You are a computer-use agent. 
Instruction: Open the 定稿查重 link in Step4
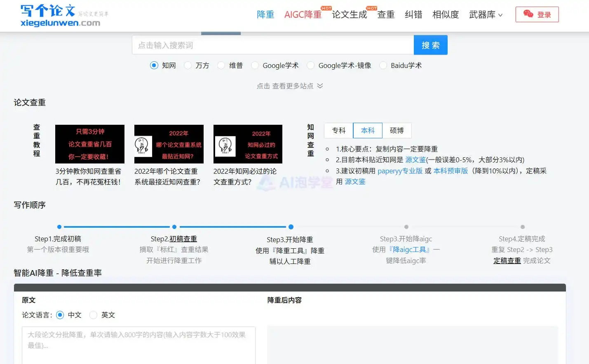click(x=507, y=261)
